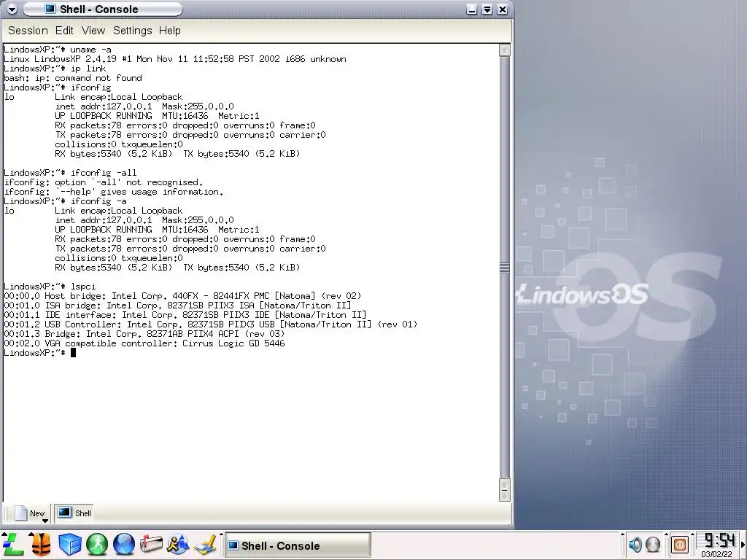Click the terminal icon on the Shell tab

pos(64,513)
